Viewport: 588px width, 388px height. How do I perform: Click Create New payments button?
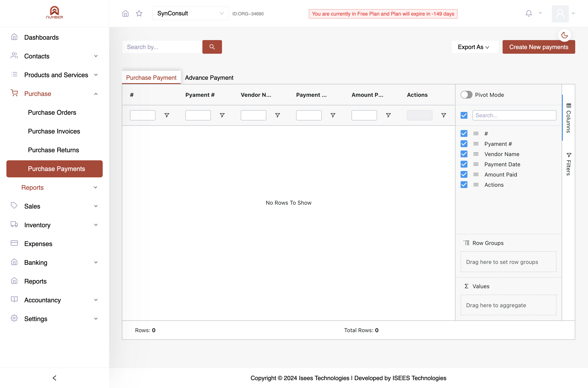click(539, 47)
